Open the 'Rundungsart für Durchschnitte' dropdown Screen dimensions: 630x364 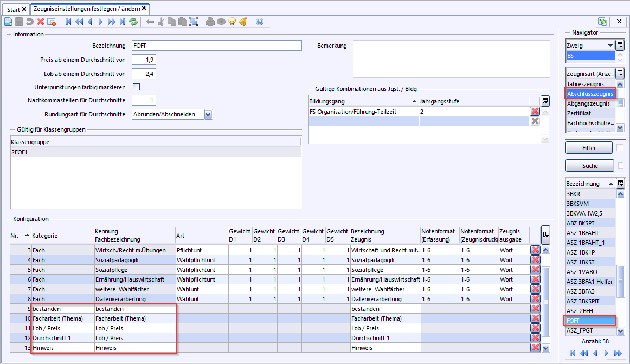click(208, 114)
